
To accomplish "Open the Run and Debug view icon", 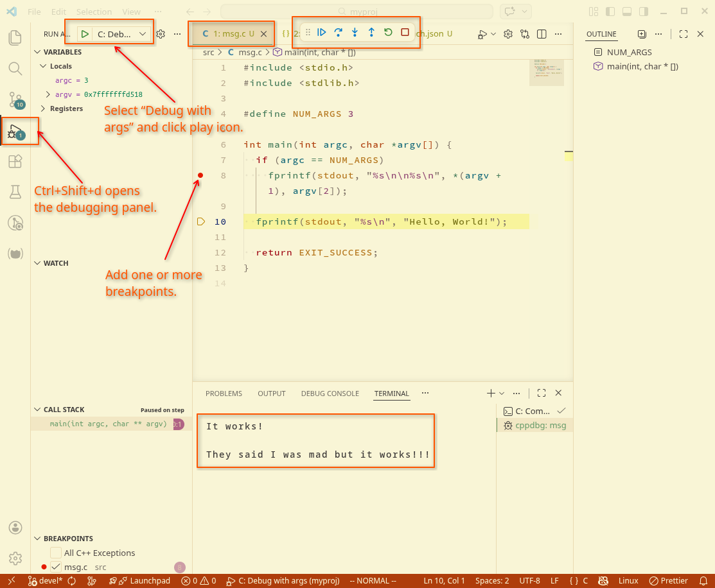I will [x=16, y=132].
